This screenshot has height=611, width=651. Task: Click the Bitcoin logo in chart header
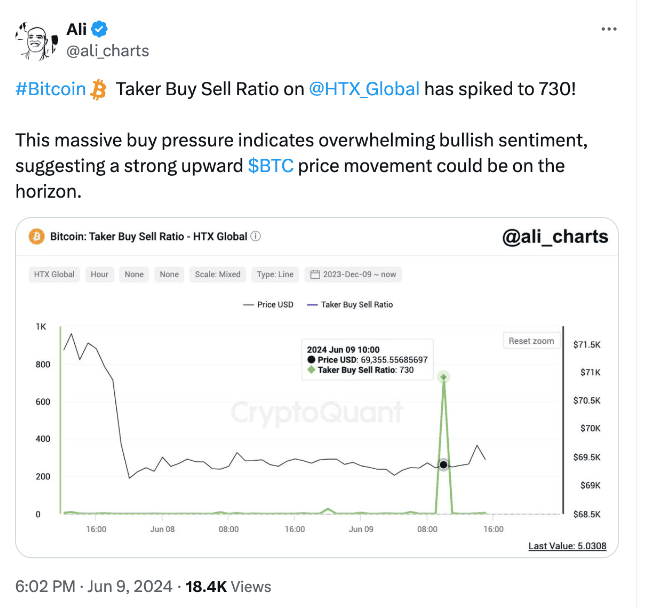(37, 237)
